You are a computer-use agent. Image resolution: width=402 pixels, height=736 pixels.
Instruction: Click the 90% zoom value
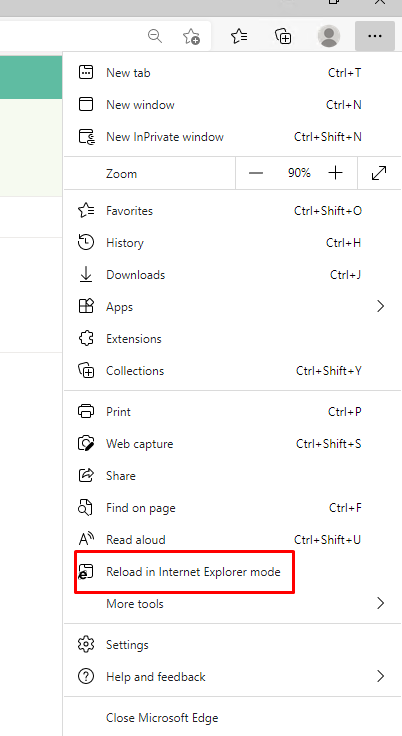pos(299,173)
